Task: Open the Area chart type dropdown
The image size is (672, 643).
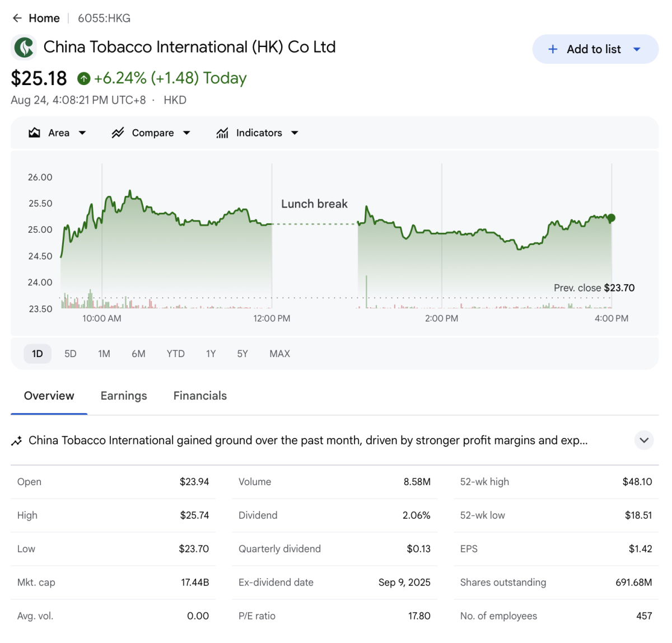Action: [82, 133]
